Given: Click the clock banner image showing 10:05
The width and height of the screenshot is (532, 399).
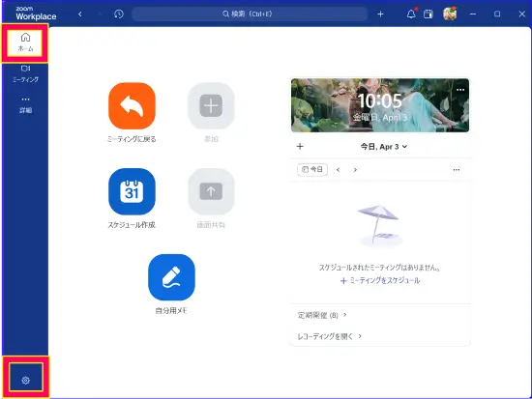Looking at the screenshot, I should pos(380,105).
